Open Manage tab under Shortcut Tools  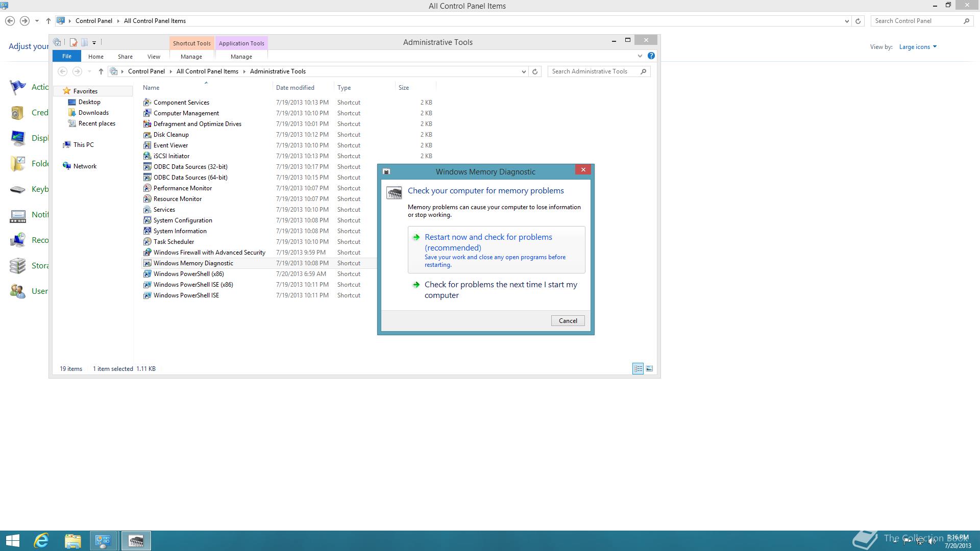(191, 57)
